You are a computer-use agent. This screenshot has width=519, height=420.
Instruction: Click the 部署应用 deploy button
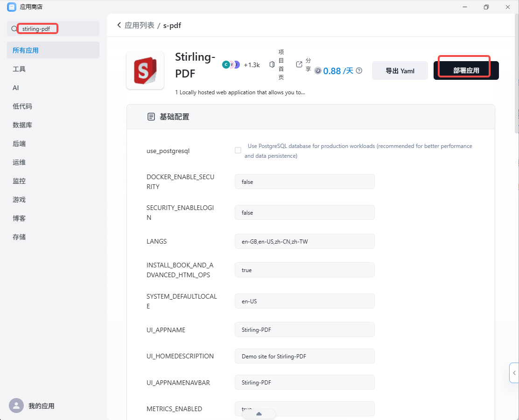(x=466, y=70)
